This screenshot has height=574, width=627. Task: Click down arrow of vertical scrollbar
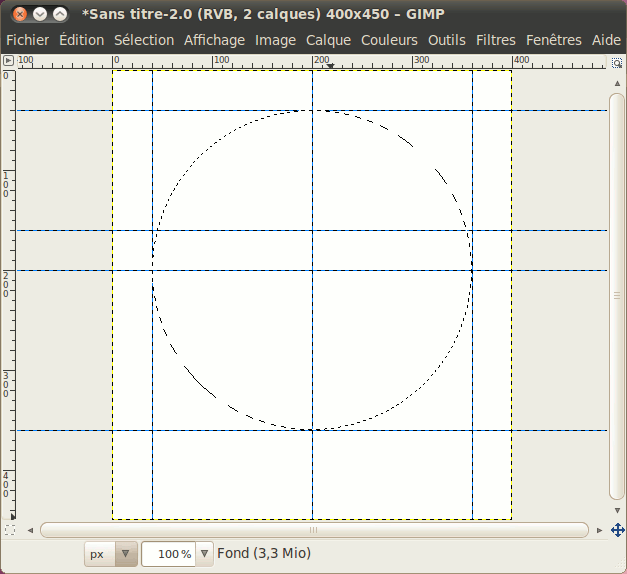coord(617,512)
